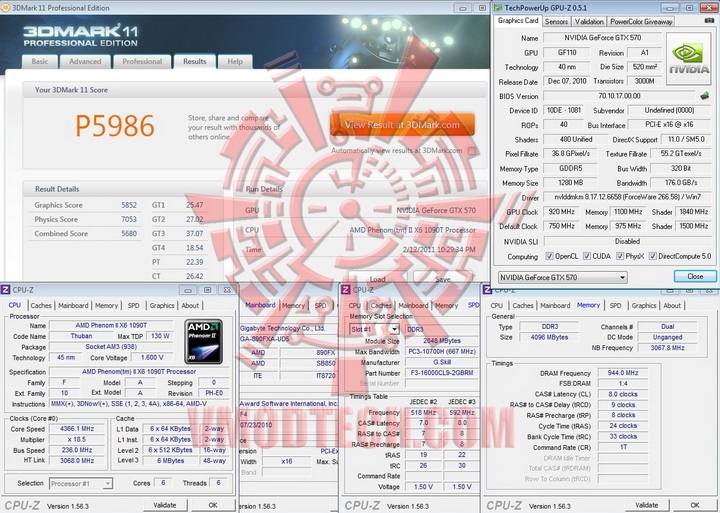
Task: Open Graphics tab in left CPU-Z window
Action: [162, 305]
